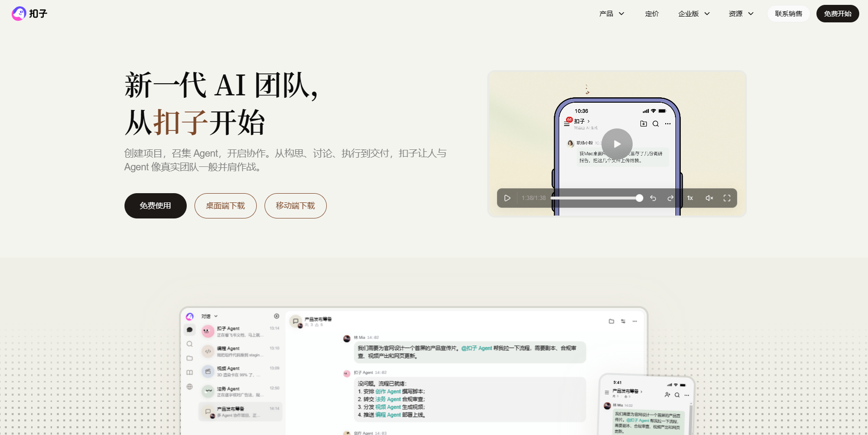This screenshot has width=868, height=435.
Task: Click the 桌面端下载 download button
Action: click(x=226, y=206)
